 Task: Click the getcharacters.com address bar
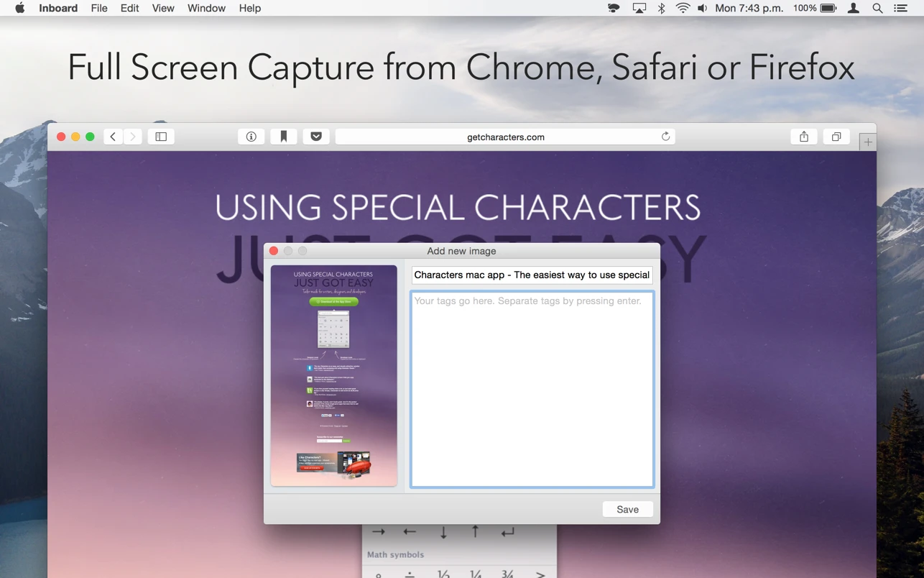503,137
